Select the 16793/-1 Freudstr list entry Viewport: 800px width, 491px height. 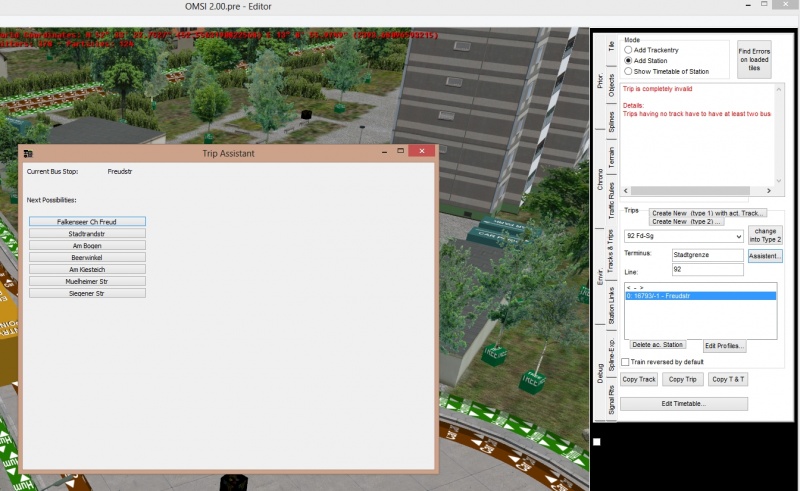pyautogui.click(x=699, y=296)
